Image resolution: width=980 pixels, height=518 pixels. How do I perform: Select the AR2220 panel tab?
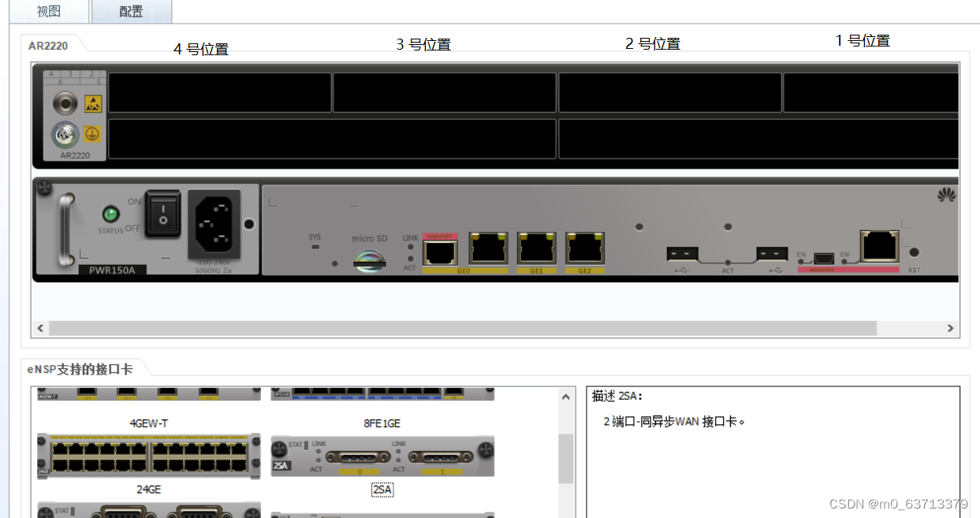point(48,46)
